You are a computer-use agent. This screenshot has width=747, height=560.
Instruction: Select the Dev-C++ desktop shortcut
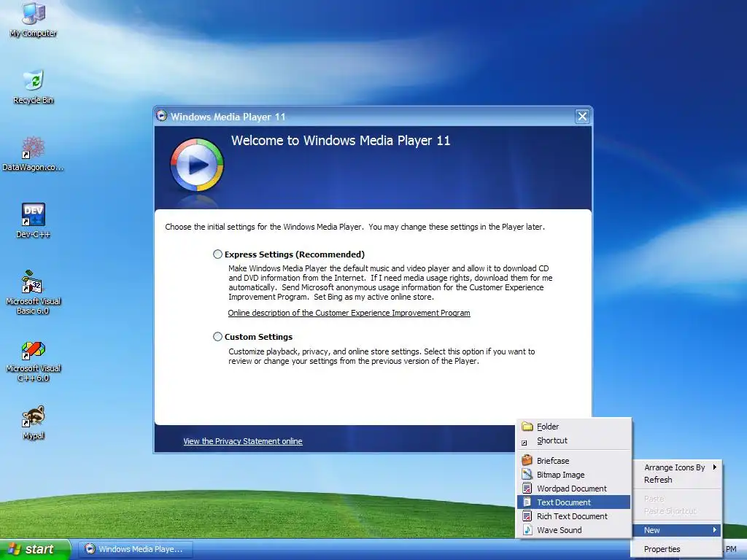coord(33,220)
